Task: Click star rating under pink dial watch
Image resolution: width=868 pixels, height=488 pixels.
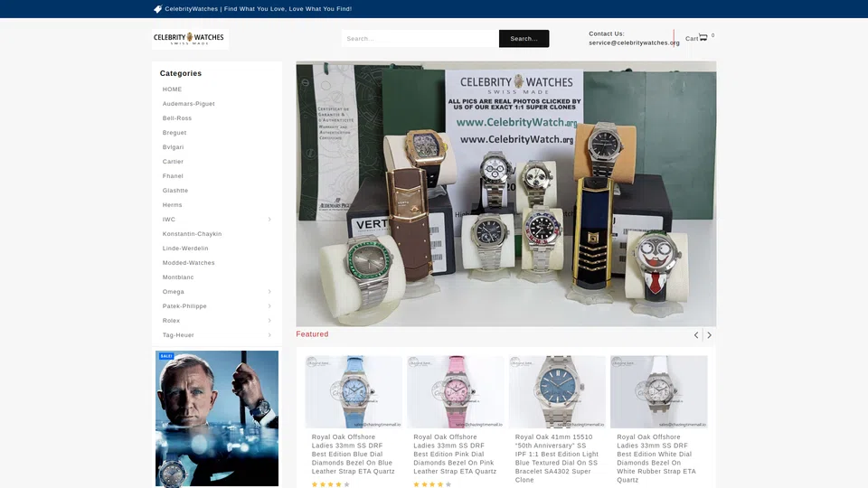Action: click(x=432, y=484)
